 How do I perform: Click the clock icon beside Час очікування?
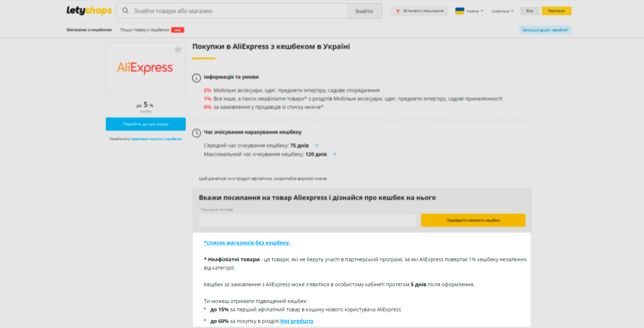tap(196, 133)
